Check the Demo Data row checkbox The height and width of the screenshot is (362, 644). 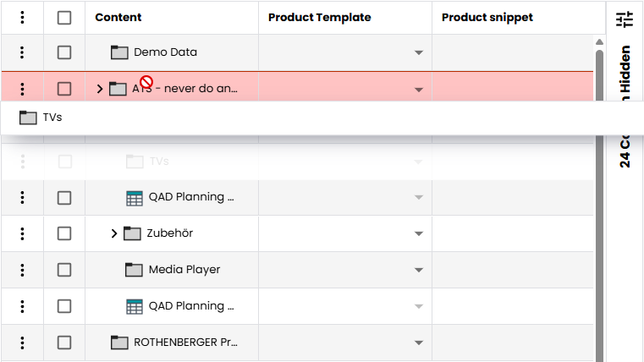click(64, 52)
